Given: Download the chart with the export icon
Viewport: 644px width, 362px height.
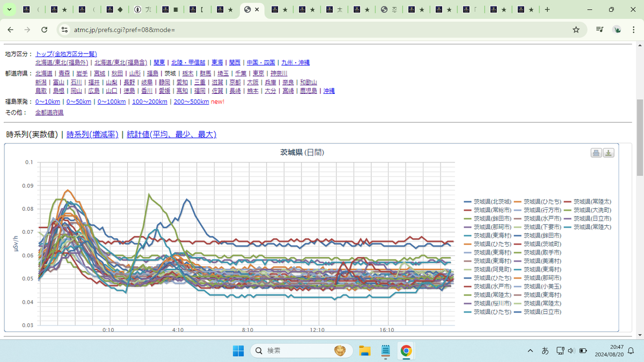Looking at the screenshot, I should tap(609, 153).
